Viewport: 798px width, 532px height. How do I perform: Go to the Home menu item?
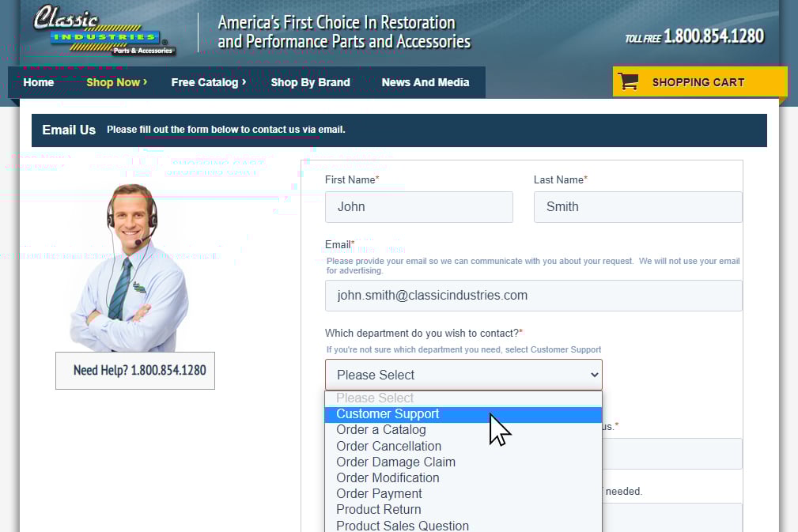coord(39,82)
